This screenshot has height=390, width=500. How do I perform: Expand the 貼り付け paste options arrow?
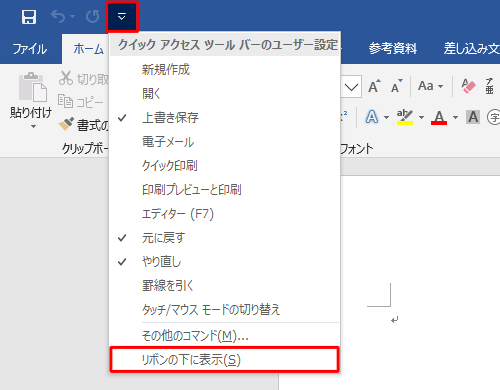[33, 127]
